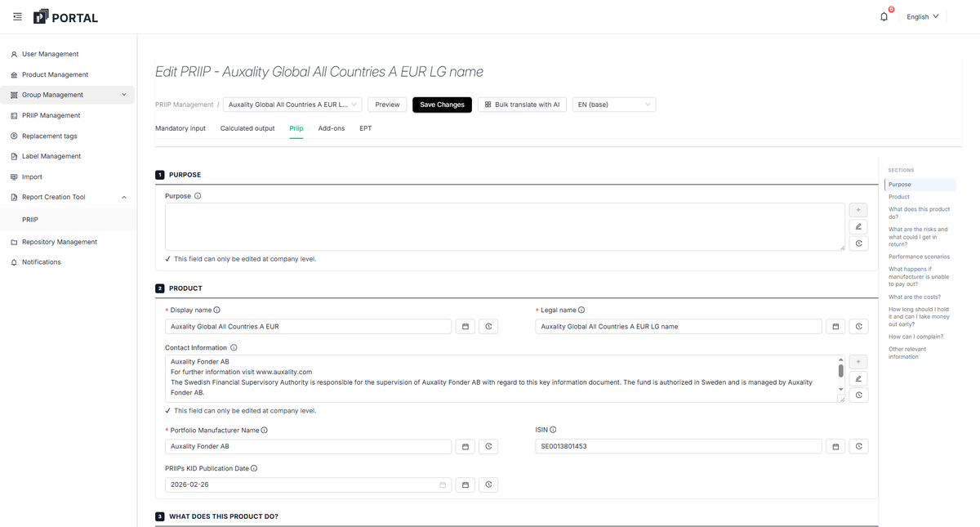Click the history icon next to ISIN
The image size is (980, 527).
pyautogui.click(x=858, y=446)
